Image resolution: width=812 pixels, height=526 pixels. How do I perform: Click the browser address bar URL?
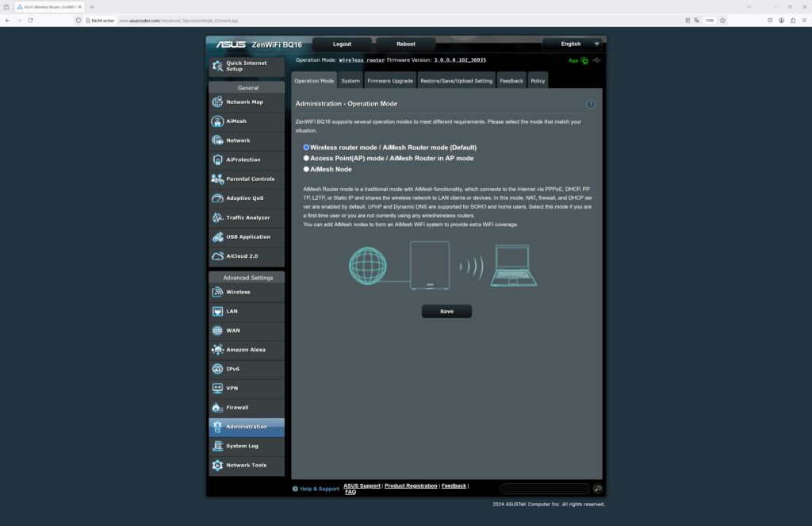tap(178, 21)
